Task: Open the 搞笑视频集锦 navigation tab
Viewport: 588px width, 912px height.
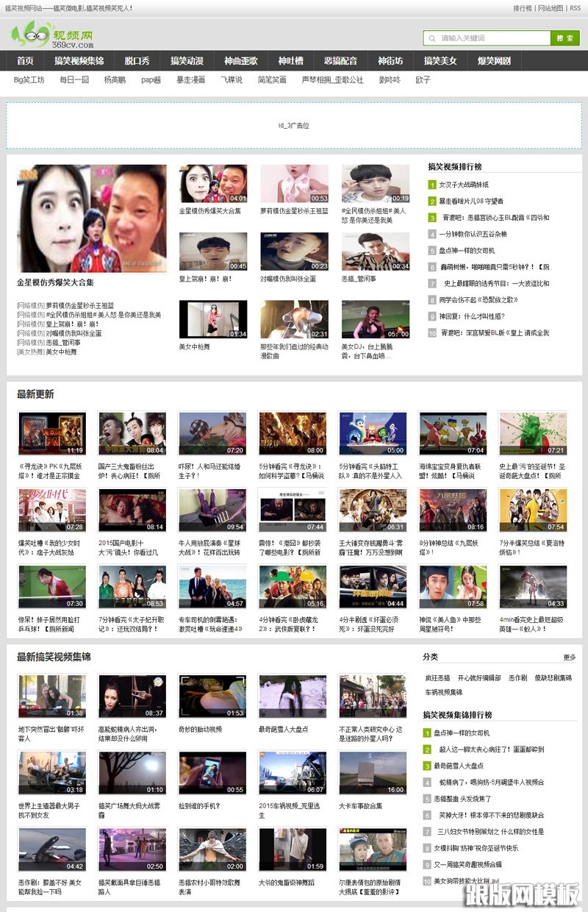Action: coord(81,61)
